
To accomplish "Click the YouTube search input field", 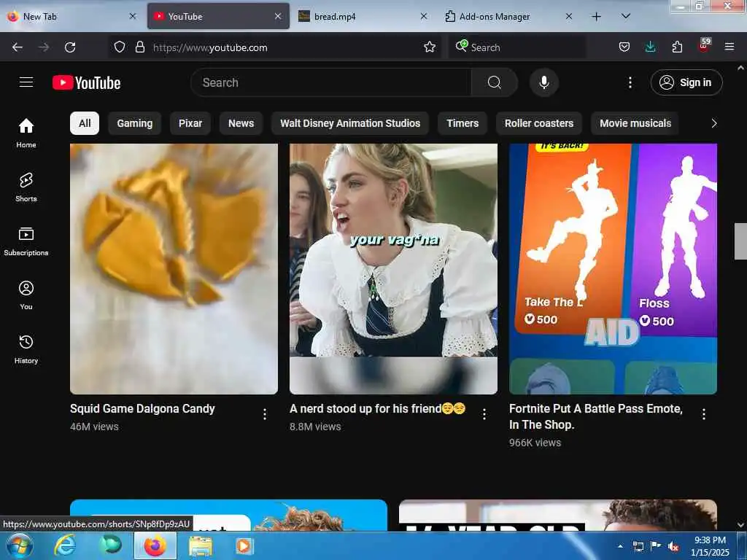I will pos(330,82).
